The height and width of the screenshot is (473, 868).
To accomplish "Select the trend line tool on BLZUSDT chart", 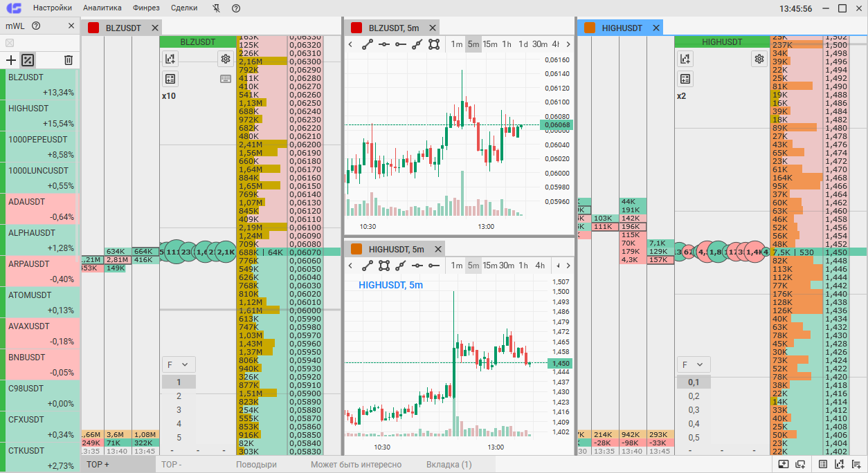I will pos(368,44).
